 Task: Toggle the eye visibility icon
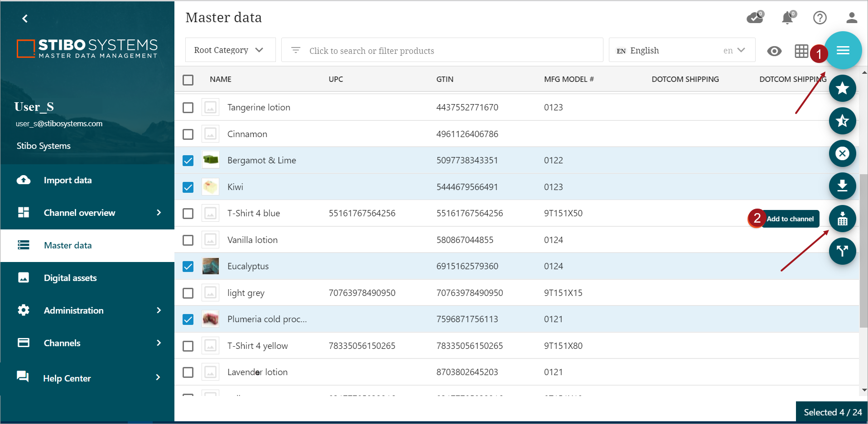(x=774, y=51)
